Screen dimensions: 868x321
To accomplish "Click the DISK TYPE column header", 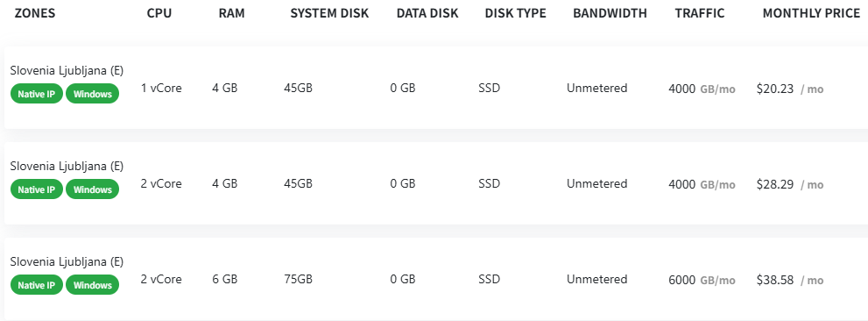I will 515,14.
